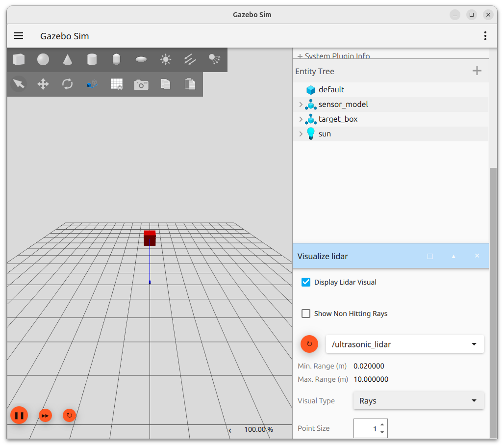Click the Entity Tree panel title
This screenshot has width=504, height=447.
tap(315, 71)
